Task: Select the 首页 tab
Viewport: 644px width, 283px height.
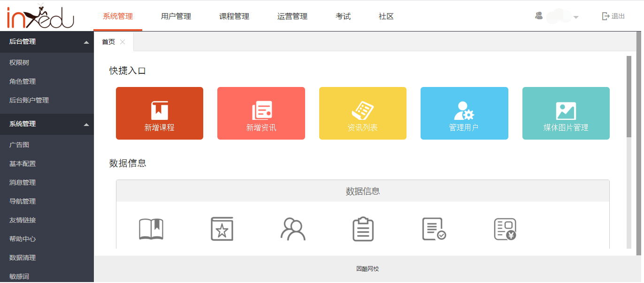Action: 108,41
